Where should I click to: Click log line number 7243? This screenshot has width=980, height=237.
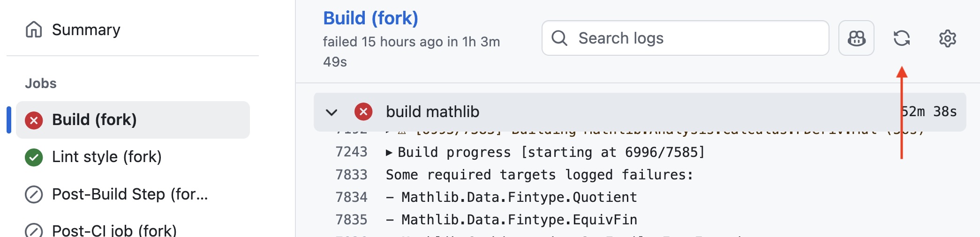pyautogui.click(x=351, y=152)
